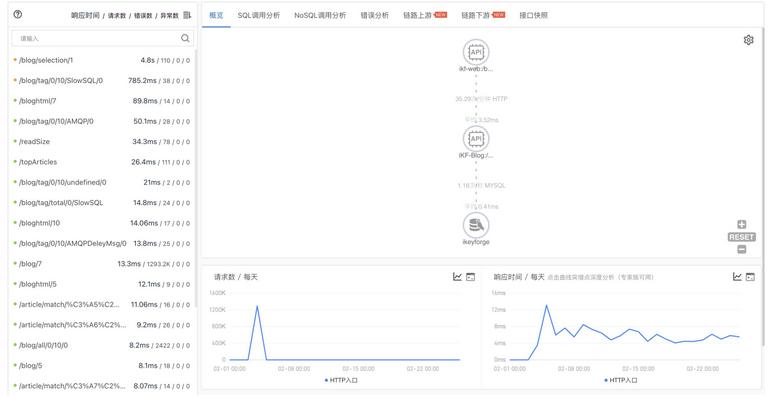The image size is (780, 398).
Task: Open the 接口快照 tab
Action: (x=534, y=15)
